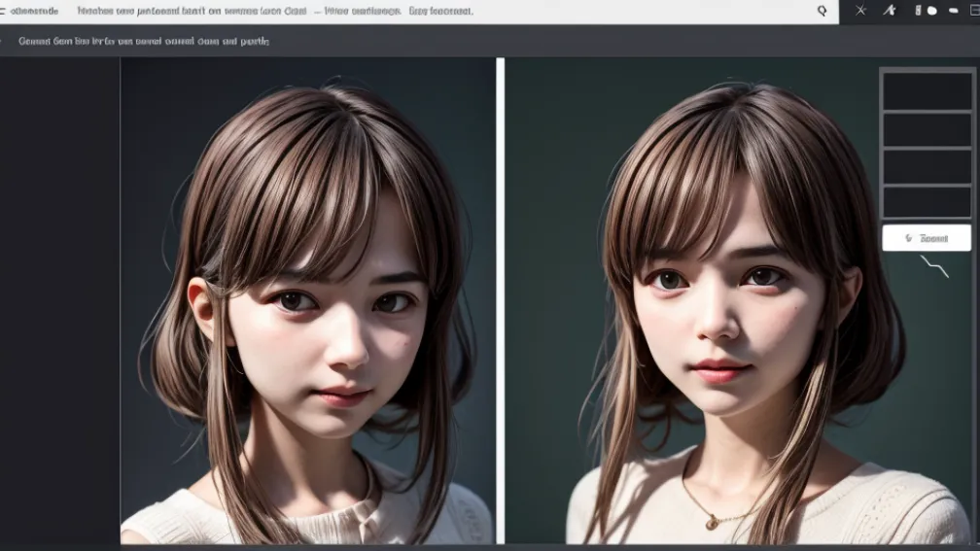This screenshot has width=980, height=551.
Task: Click the magnifier search icon in the top bar
Action: coord(822,11)
